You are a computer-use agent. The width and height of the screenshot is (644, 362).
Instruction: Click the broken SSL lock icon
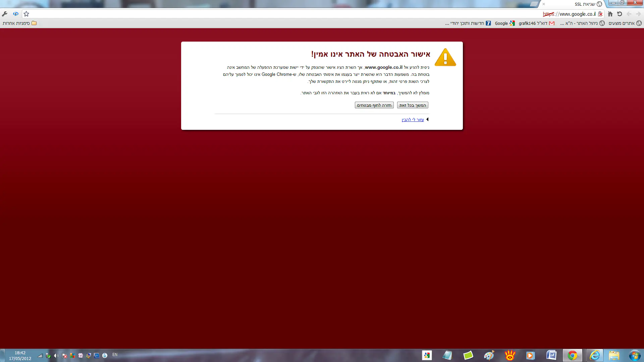click(x=600, y=14)
